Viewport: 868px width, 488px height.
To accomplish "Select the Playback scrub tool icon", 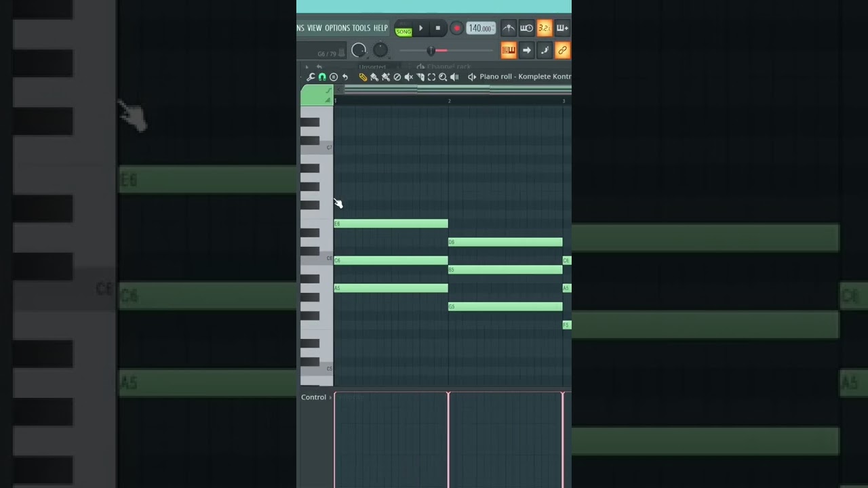I will click(454, 77).
